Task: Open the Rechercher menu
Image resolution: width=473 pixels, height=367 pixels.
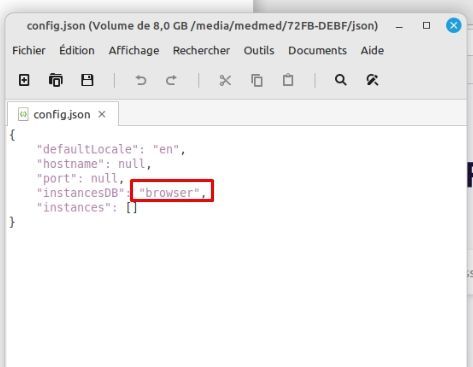Action: [x=201, y=50]
